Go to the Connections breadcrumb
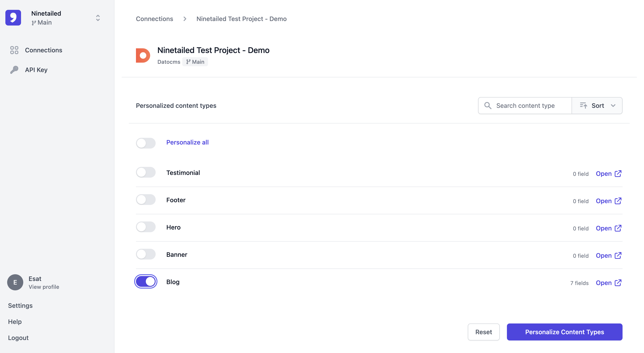 155,19
